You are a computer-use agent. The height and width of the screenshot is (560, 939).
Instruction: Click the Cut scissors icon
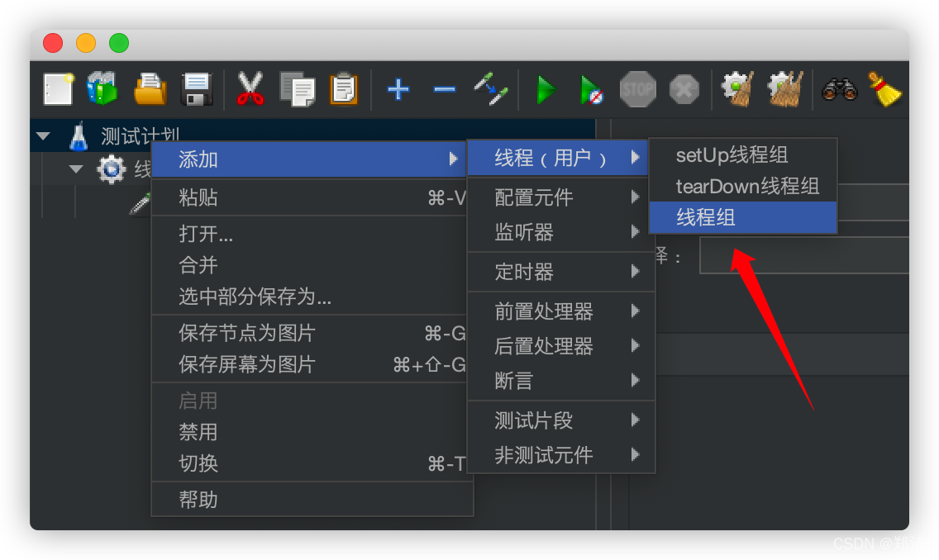(250, 89)
